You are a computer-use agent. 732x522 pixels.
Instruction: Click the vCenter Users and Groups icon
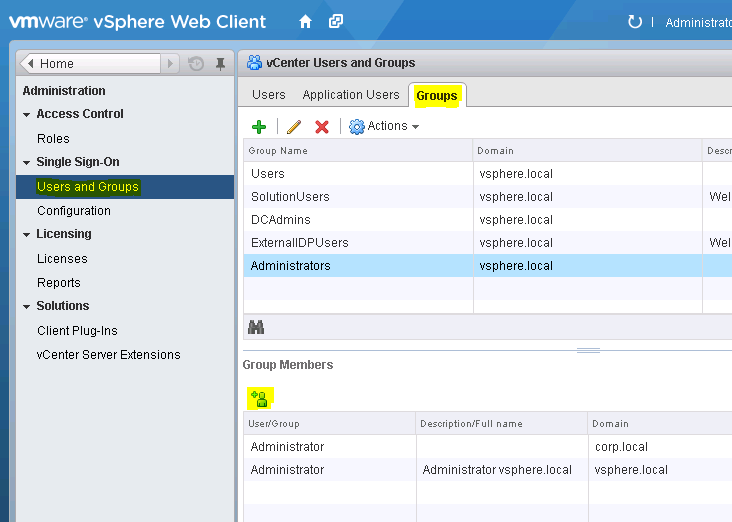[x=254, y=63]
